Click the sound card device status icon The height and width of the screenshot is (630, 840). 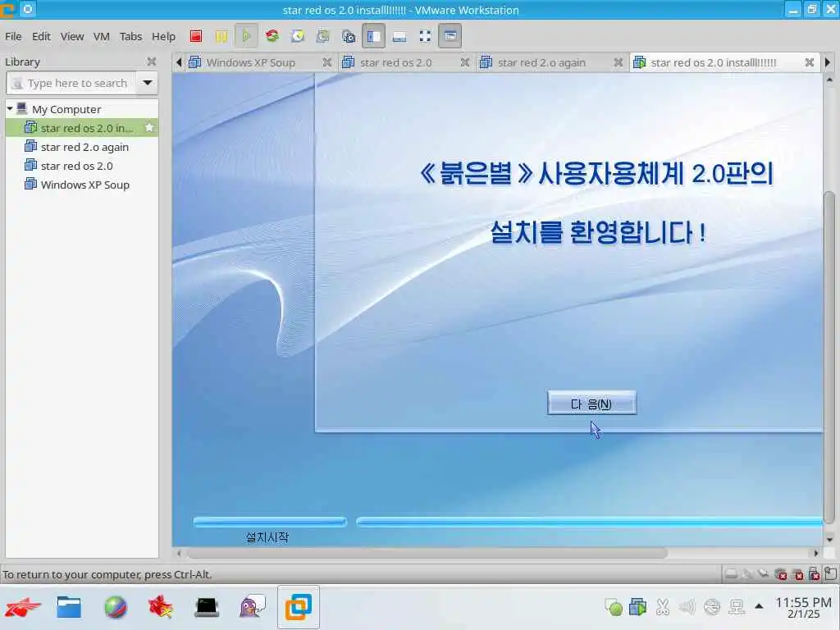point(781,574)
